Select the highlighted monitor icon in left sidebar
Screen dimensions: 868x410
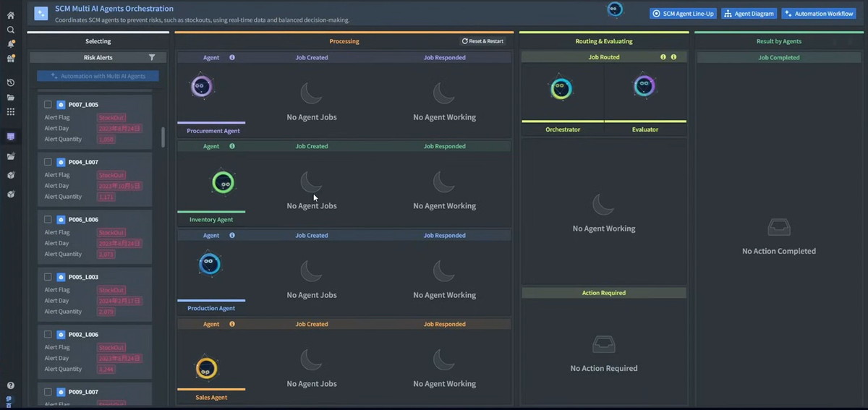pyautogui.click(x=10, y=137)
